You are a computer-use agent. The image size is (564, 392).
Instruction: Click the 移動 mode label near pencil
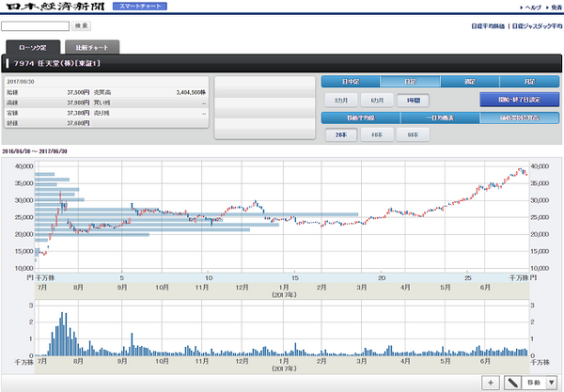(534, 383)
